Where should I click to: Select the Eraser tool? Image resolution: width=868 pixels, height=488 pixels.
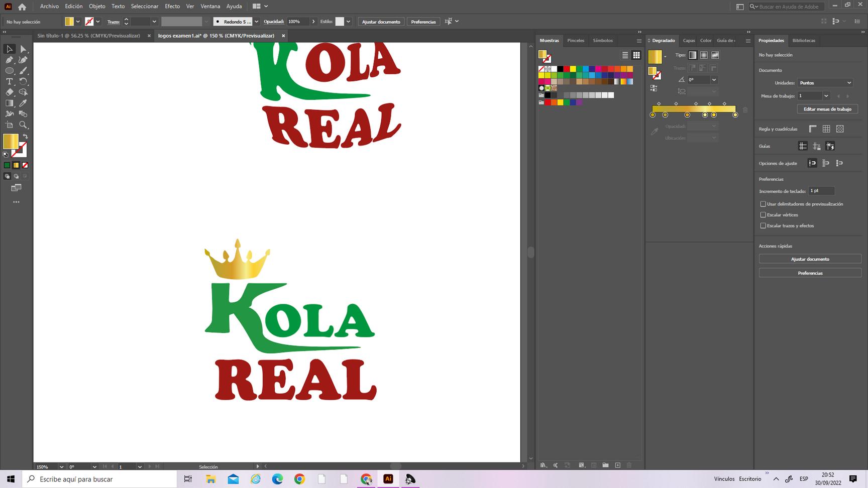9,92
